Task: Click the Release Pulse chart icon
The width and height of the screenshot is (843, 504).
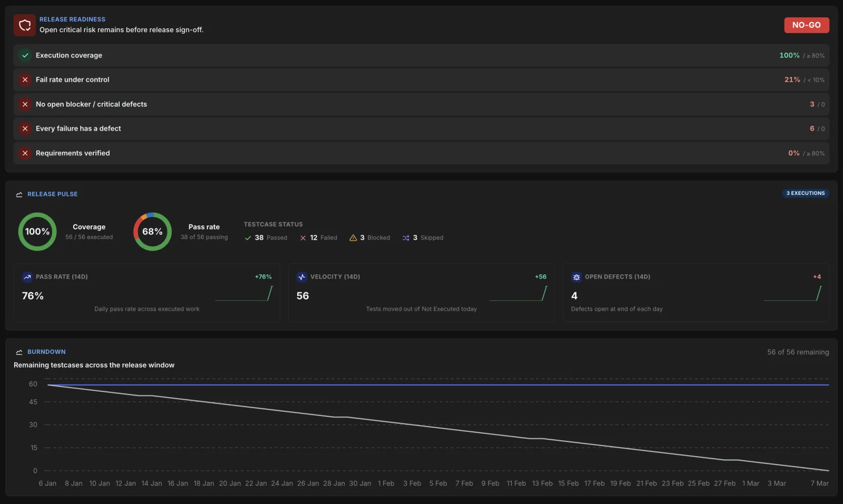Action: pyautogui.click(x=19, y=194)
